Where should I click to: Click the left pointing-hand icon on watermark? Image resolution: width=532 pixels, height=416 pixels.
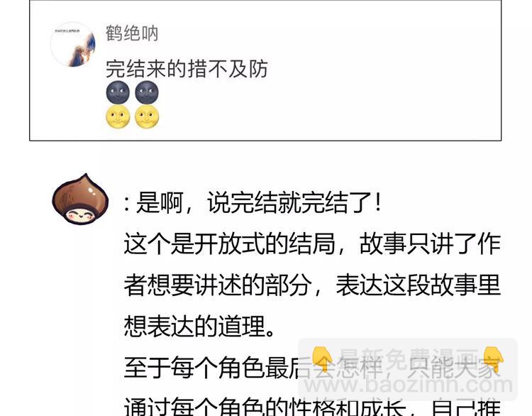pyautogui.click(x=321, y=359)
